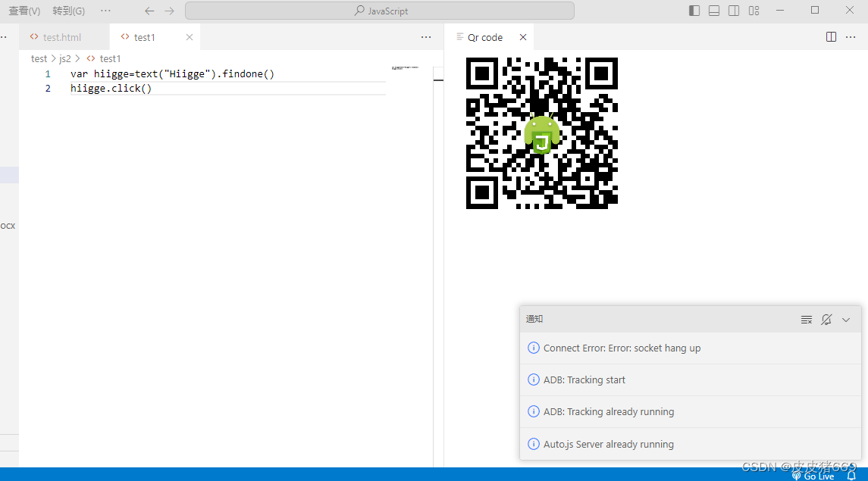Toggle primary side bar layout icon
Viewport: 868px width, 481px height.
click(694, 11)
